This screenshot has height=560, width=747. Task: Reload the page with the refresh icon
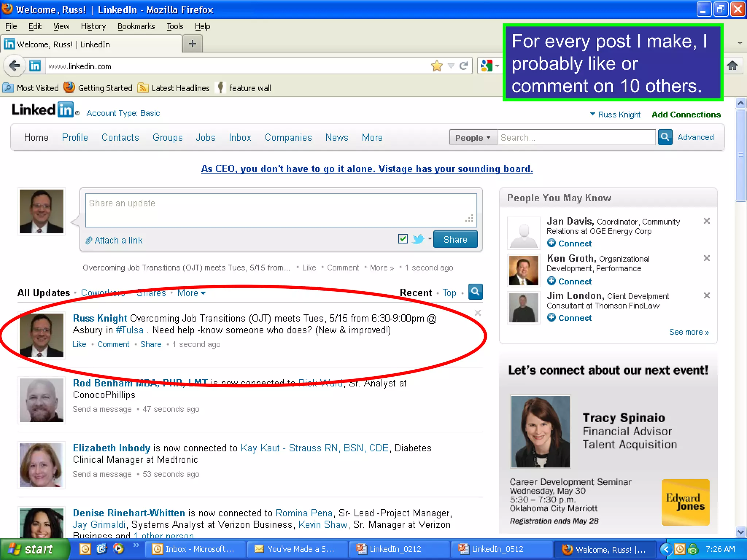464,66
